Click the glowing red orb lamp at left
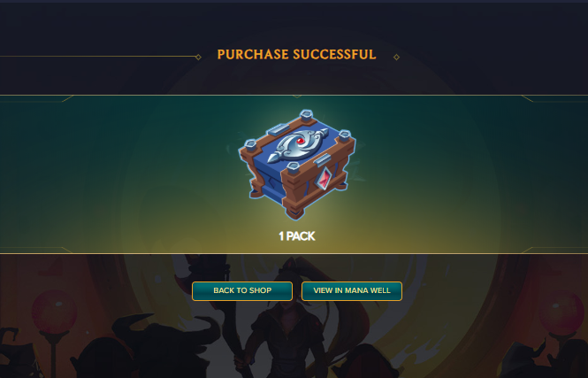588x378 pixels. point(54,312)
